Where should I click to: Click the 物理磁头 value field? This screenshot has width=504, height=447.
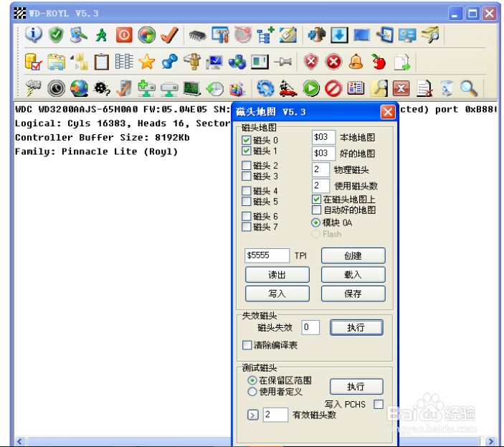(320, 169)
